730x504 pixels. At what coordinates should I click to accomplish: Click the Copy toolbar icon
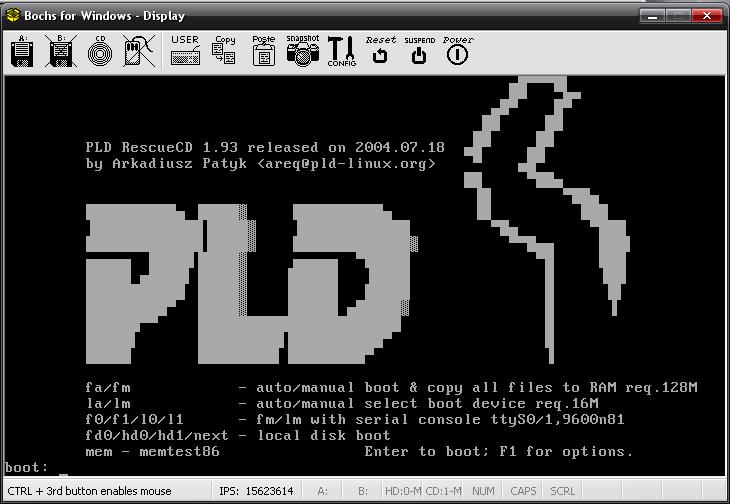coord(224,50)
